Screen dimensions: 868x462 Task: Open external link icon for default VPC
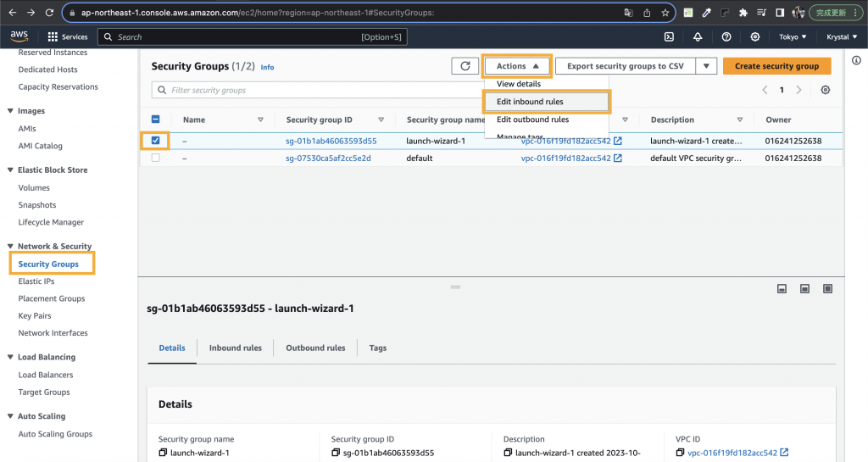[618, 159]
